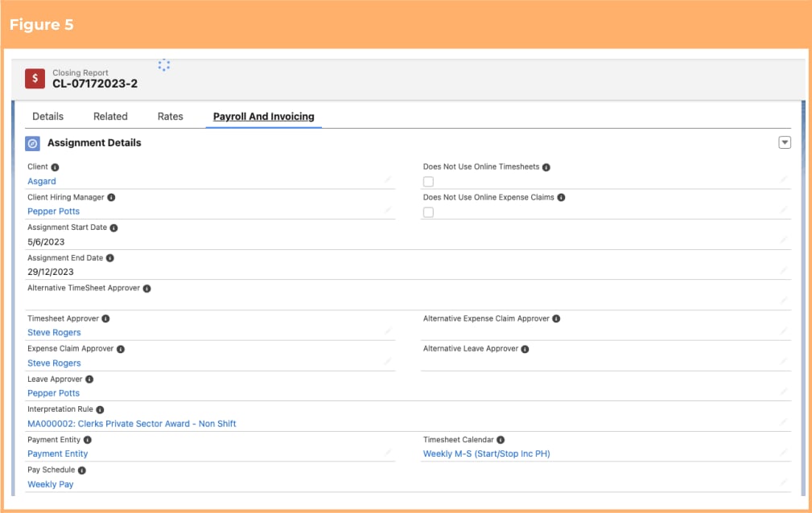Show info for Leave Approver field

[89, 380]
